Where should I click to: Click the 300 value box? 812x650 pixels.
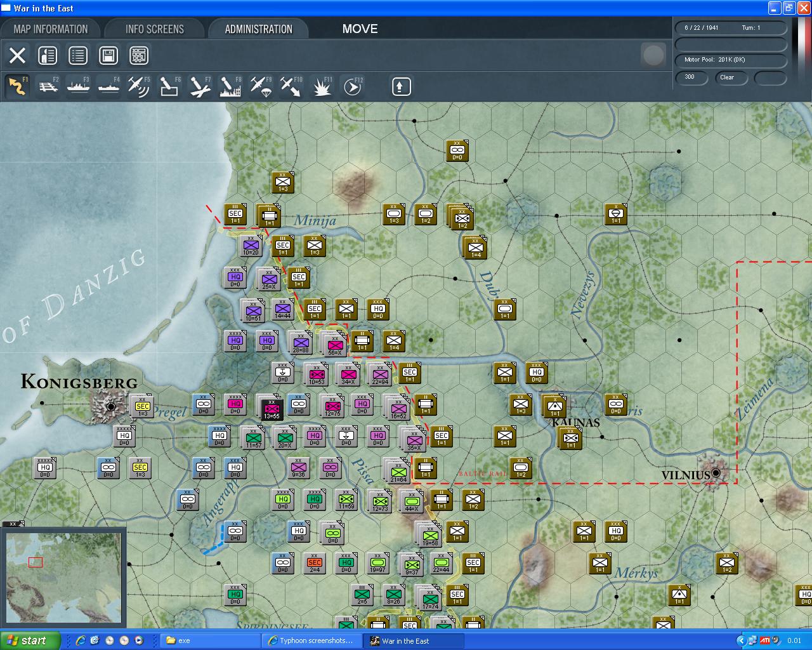point(691,77)
